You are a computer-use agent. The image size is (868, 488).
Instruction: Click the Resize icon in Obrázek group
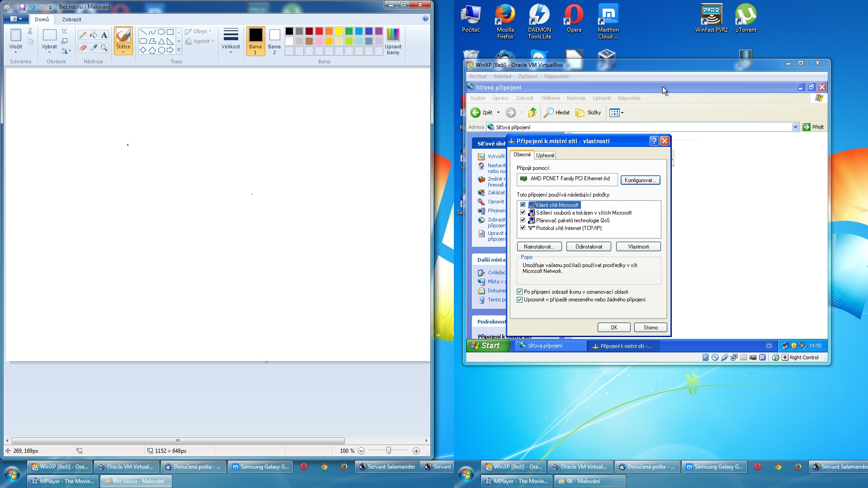(65, 41)
